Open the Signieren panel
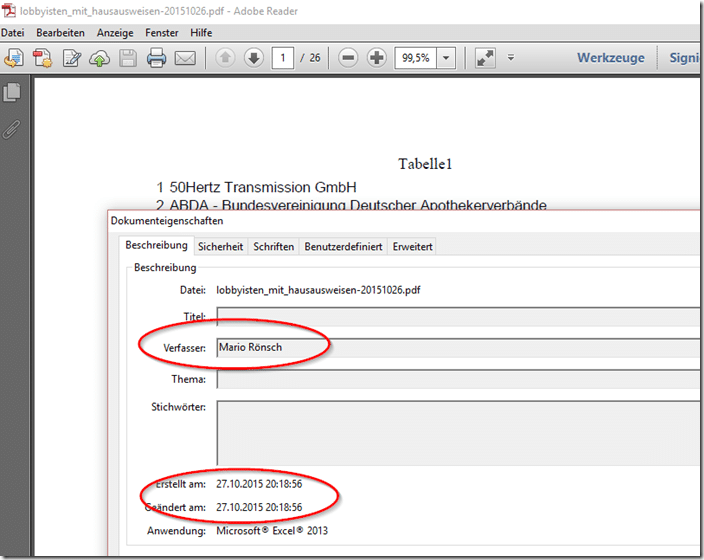This screenshot has height=560, width=704. (684, 57)
